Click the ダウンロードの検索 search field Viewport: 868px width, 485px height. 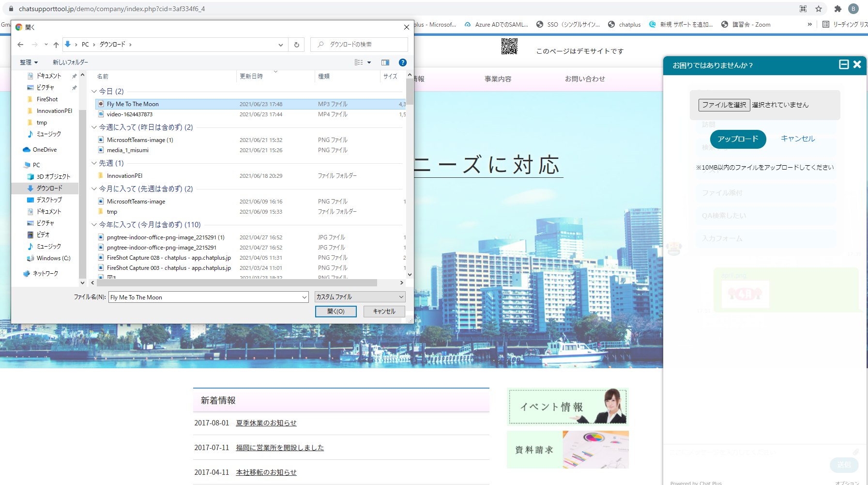pos(363,45)
